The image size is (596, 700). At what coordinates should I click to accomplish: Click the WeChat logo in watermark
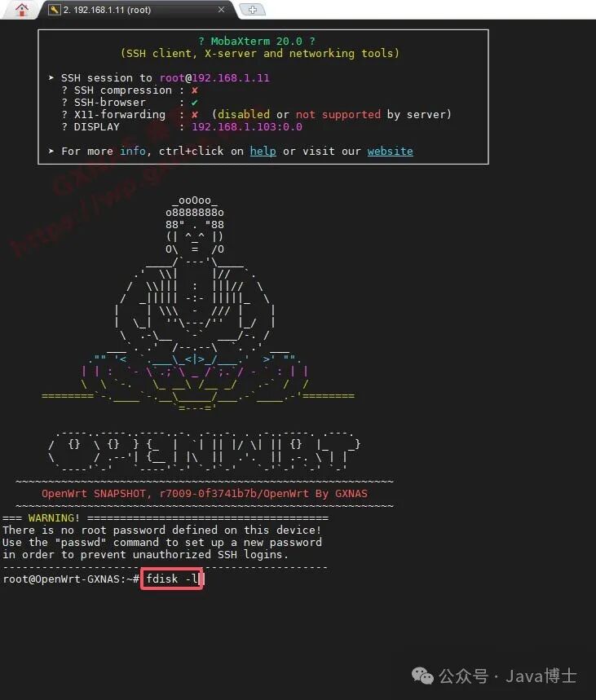coord(422,676)
